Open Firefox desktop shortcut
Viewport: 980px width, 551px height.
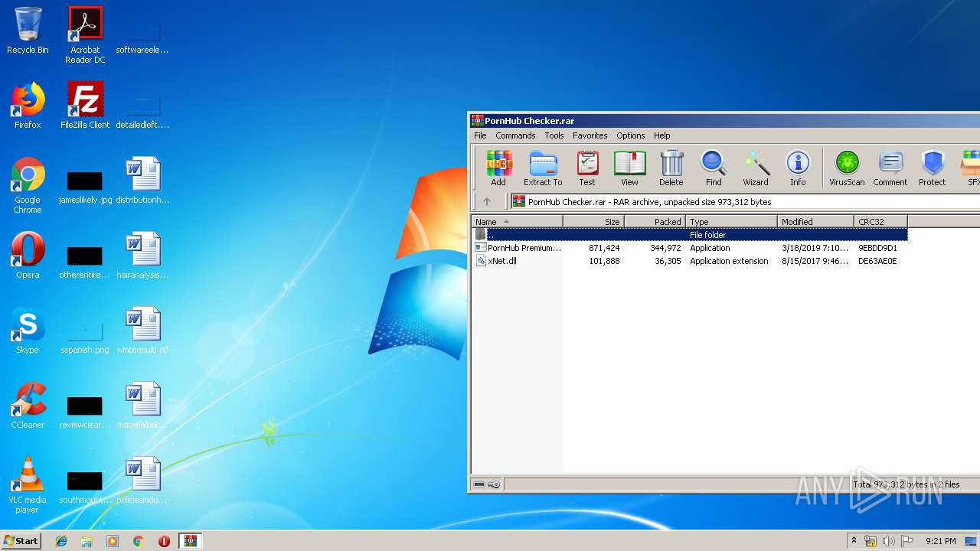(28, 106)
